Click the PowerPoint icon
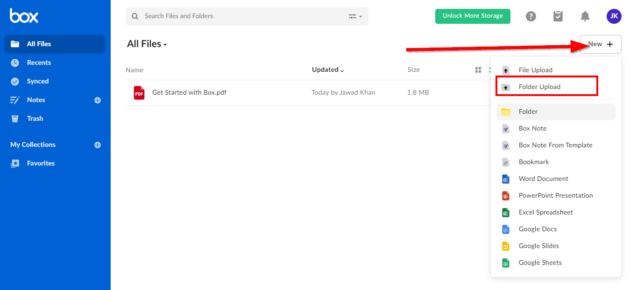The height and width of the screenshot is (290, 644). [506, 196]
